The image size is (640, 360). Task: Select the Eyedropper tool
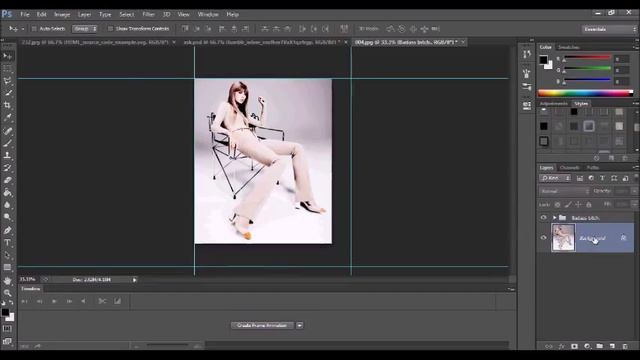coord(7,118)
